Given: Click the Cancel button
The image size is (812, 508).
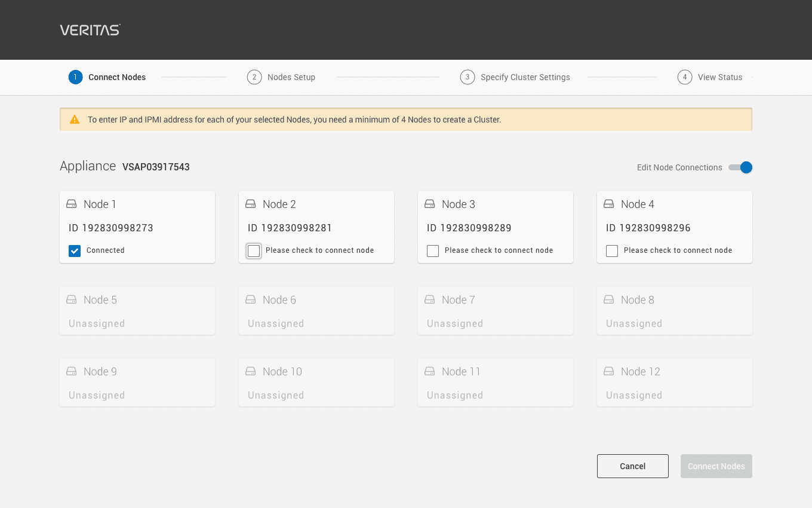Looking at the screenshot, I should pyautogui.click(x=633, y=466).
